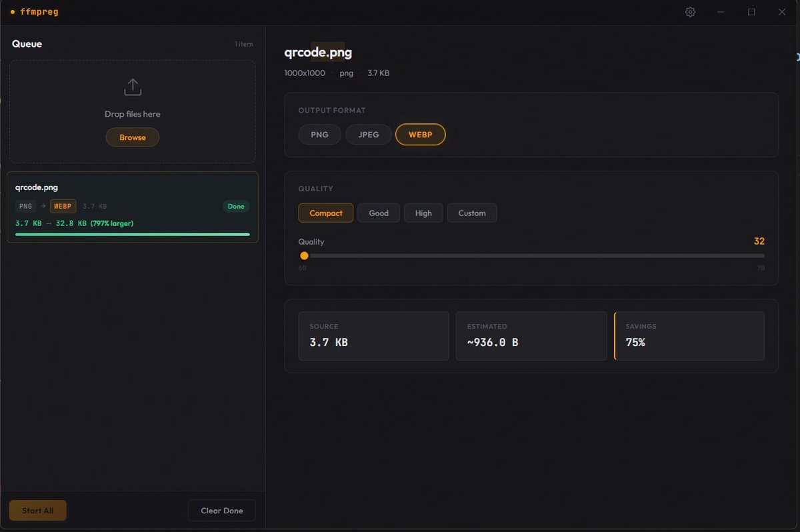Click the 'OUTPUT FORMAT' section label

332,111
